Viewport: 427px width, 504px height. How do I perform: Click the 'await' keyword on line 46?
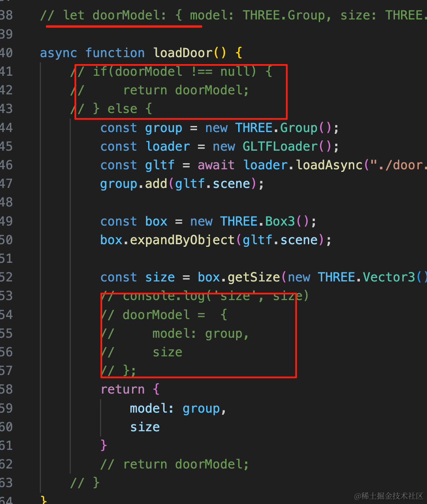(x=216, y=165)
